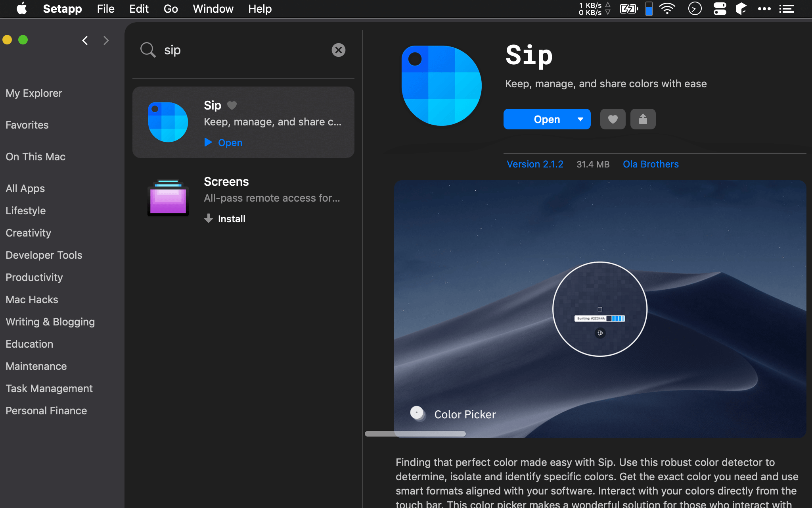Click the horizontal screenshot scrollbar
The image size is (812, 508).
[x=415, y=434]
